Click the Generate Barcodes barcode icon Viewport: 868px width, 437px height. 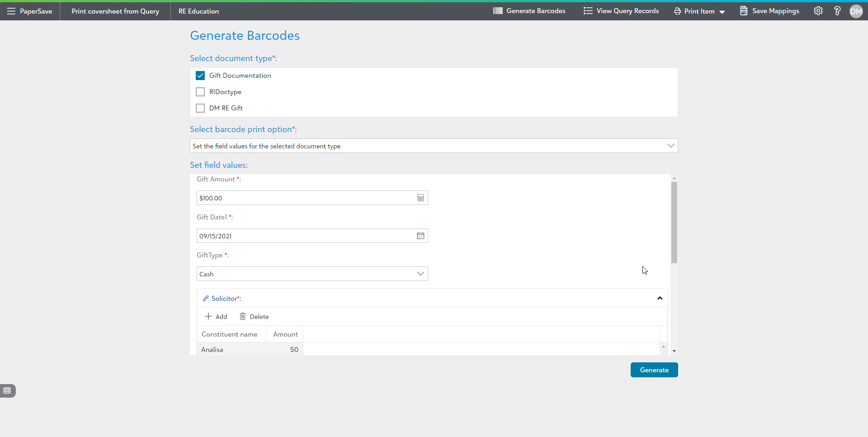point(498,11)
